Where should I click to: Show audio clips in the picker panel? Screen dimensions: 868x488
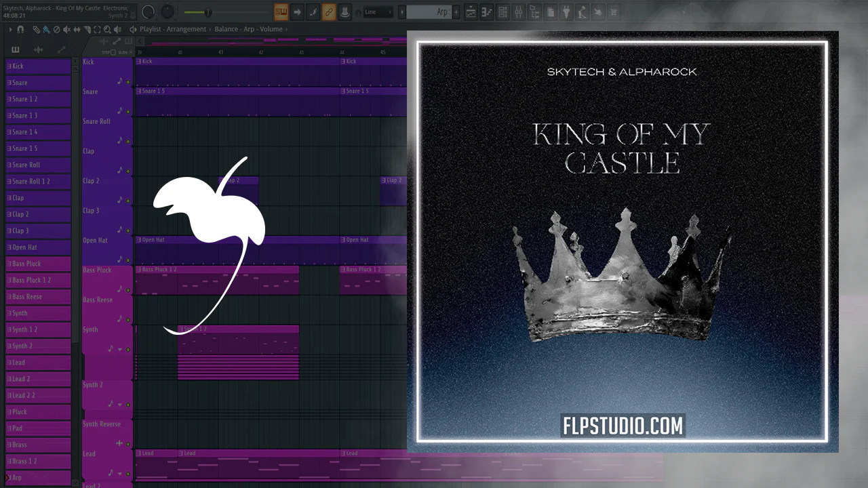point(39,49)
